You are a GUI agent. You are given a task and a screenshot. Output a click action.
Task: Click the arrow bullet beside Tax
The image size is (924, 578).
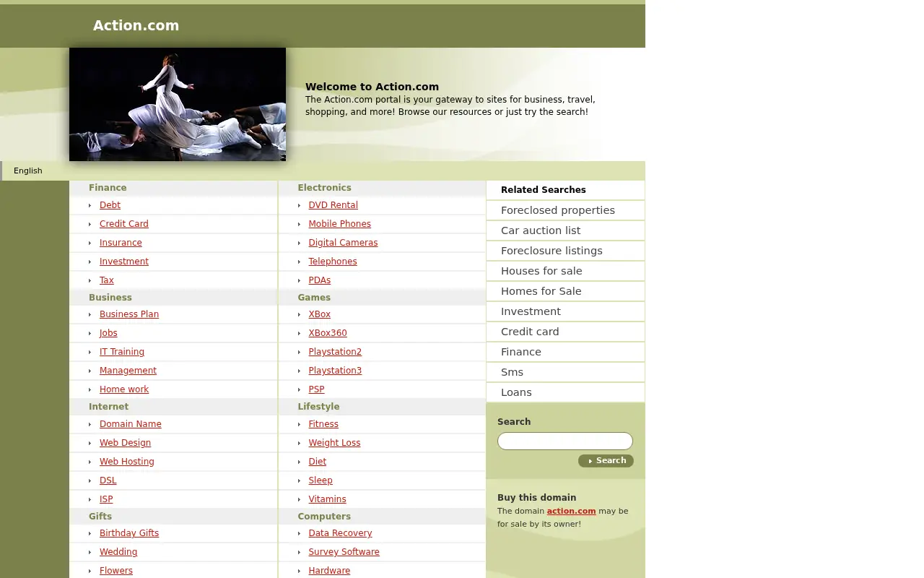click(90, 281)
